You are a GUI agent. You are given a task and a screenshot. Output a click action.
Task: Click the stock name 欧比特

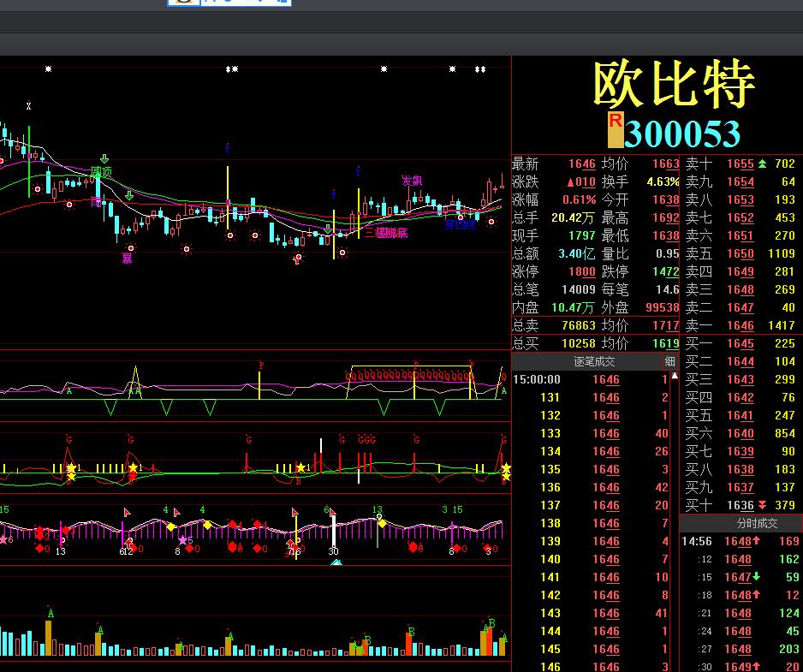click(x=674, y=84)
